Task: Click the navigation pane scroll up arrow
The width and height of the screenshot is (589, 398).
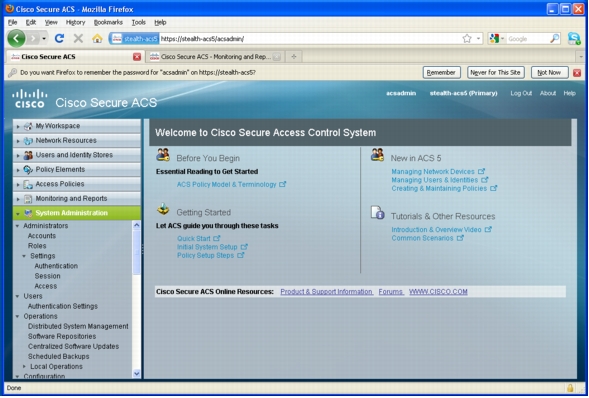Action: point(136,225)
